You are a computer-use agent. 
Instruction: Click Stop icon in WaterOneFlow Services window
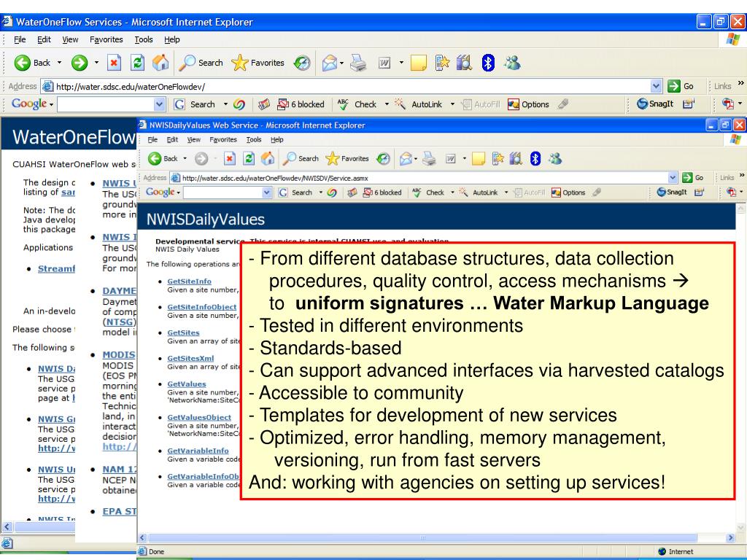point(114,63)
